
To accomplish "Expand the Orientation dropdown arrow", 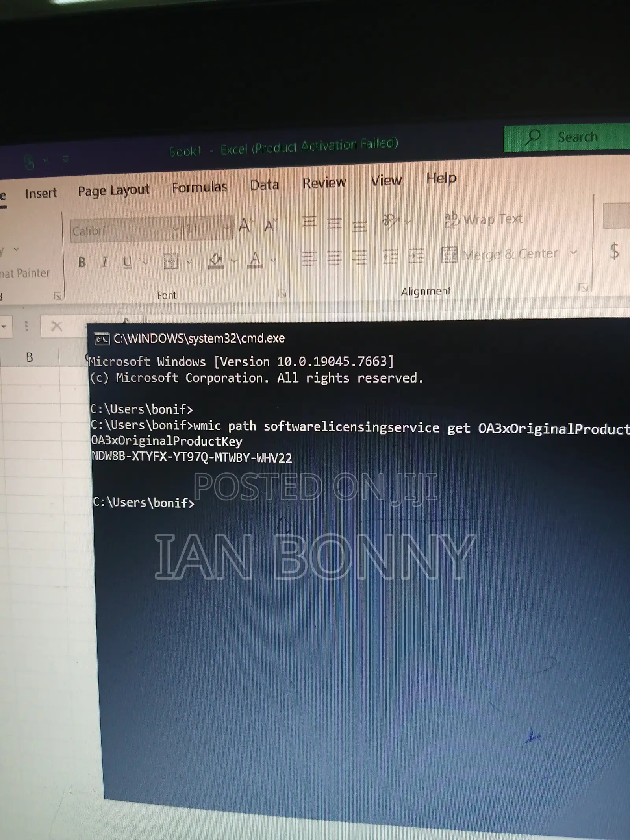I will pos(408,222).
